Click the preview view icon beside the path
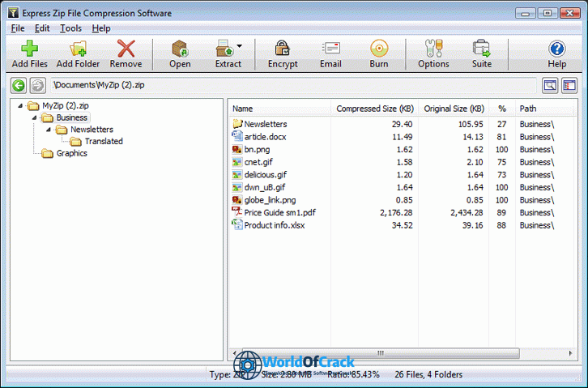Viewport: 588px width, 388px height. tap(550, 86)
